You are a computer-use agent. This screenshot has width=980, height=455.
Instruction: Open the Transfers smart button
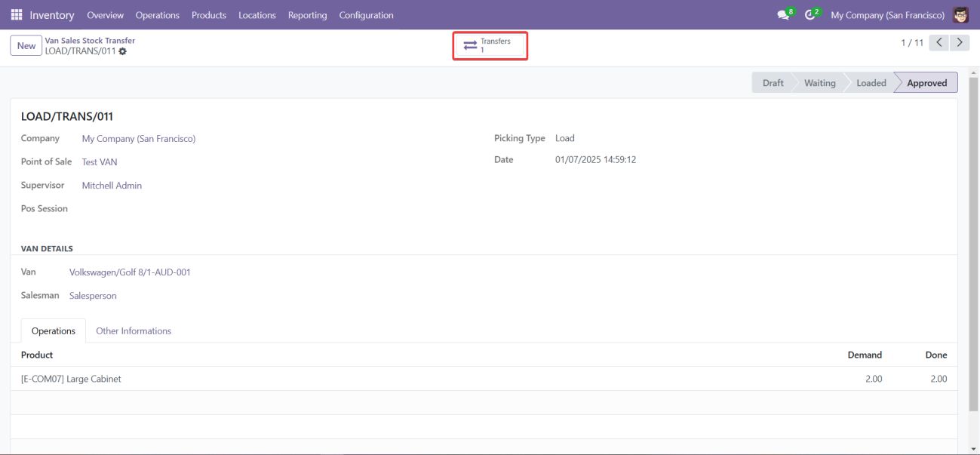[x=489, y=46]
